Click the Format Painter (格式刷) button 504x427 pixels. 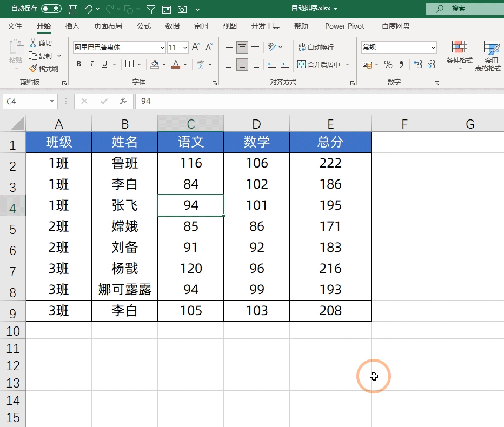(x=43, y=69)
